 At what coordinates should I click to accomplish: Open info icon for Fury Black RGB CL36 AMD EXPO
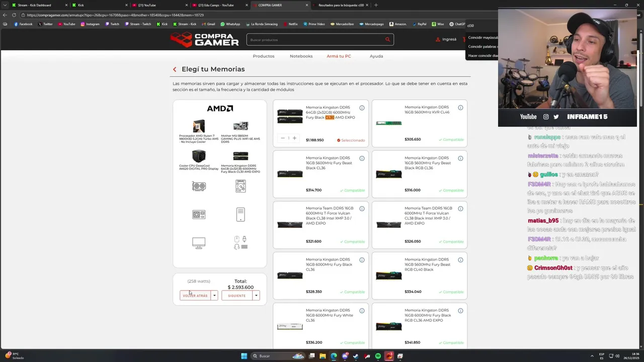pos(460,311)
